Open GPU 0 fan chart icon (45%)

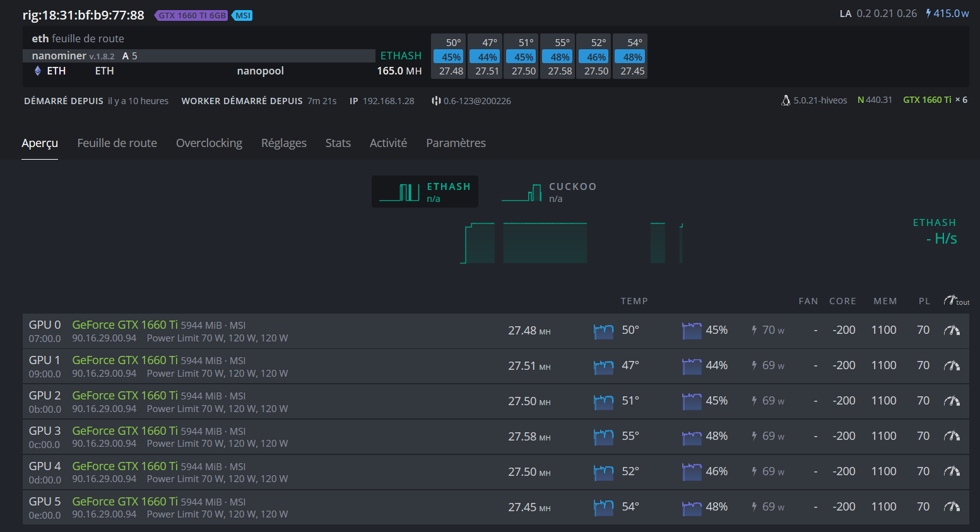tap(692, 331)
